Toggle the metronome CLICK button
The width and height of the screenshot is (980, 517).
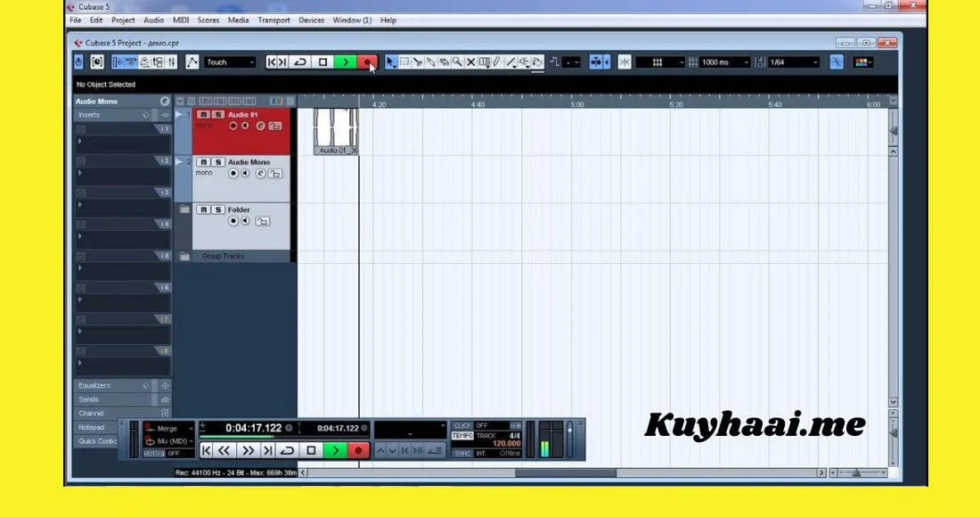(x=461, y=425)
